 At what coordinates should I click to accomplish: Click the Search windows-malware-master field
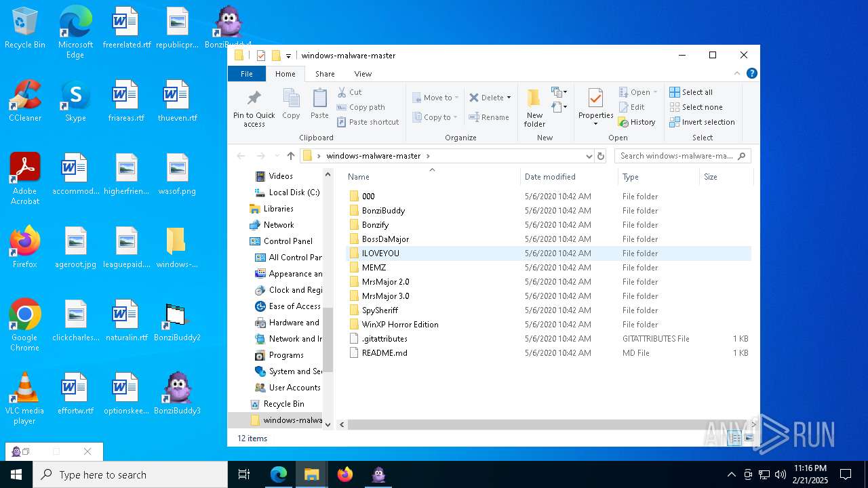pyautogui.click(x=683, y=156)
